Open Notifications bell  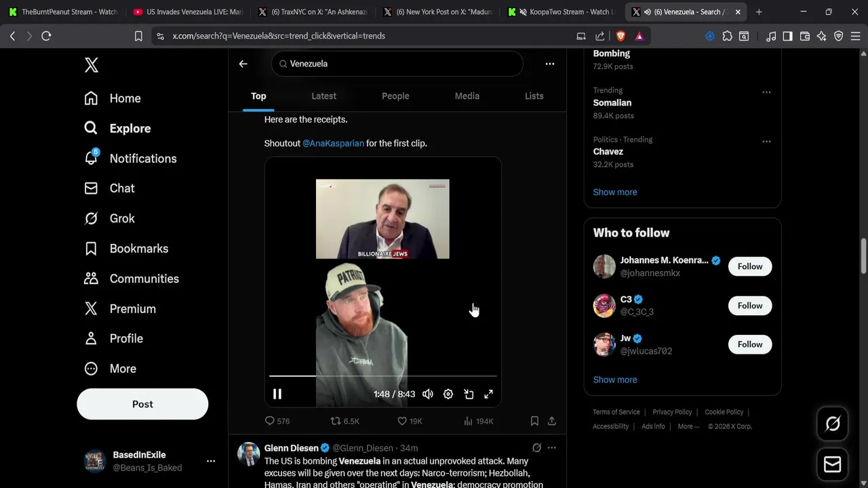point(130,159)
